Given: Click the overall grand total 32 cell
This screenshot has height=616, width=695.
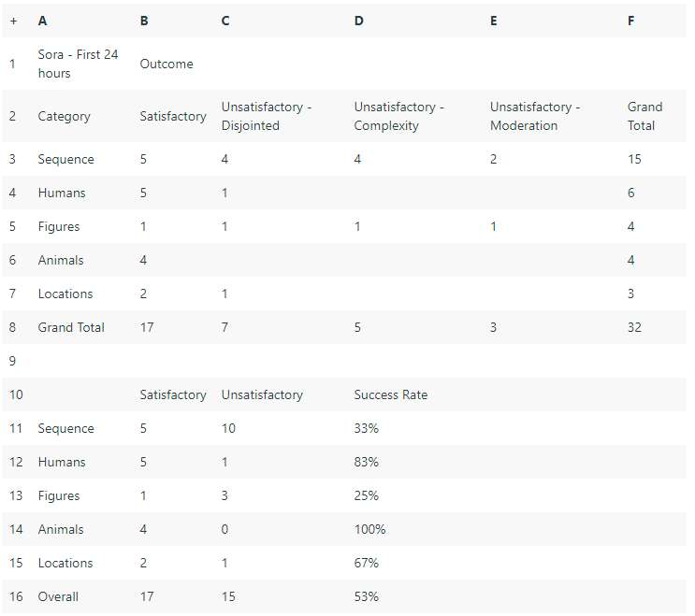Looking at the screenshot, I should tap(634, 327).
